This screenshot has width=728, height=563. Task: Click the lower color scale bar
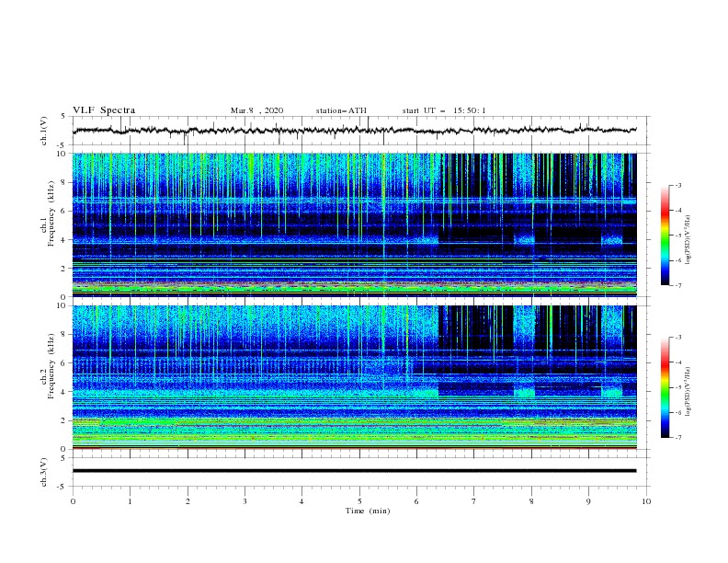665,387
